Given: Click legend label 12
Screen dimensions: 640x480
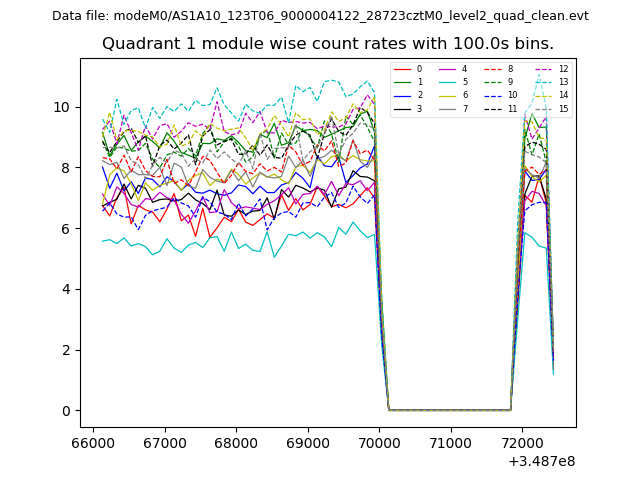Looking at the screenshot, I should point(563,69).
